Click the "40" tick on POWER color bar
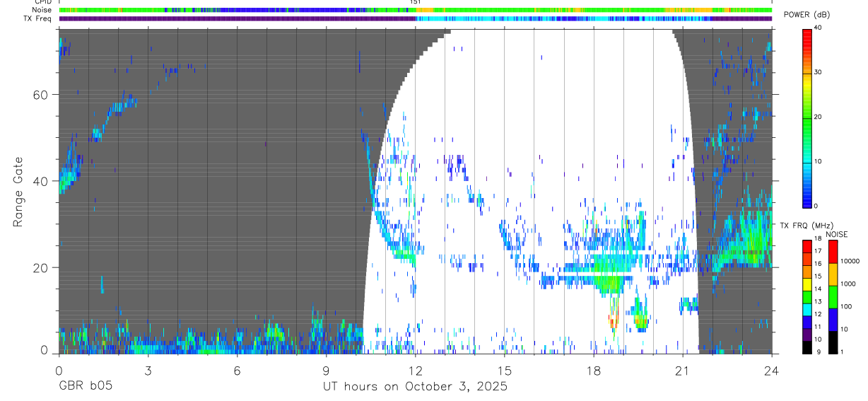Screen dimensions: 868x401 (x=819, y=28)
